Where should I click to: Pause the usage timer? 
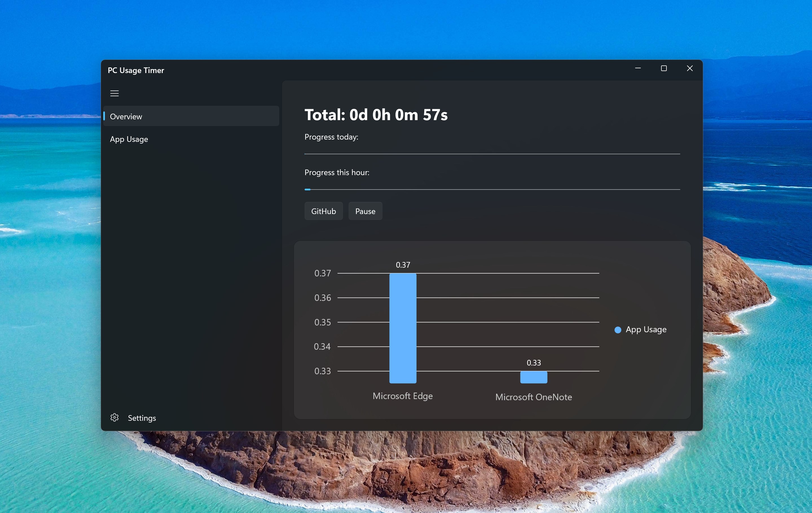click(365, 211)
